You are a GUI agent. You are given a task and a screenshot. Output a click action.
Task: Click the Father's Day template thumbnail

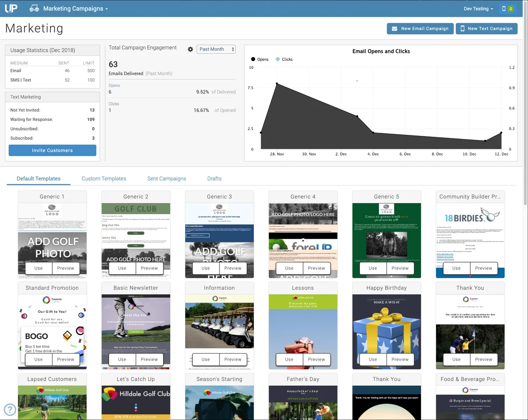coord(303,402)
